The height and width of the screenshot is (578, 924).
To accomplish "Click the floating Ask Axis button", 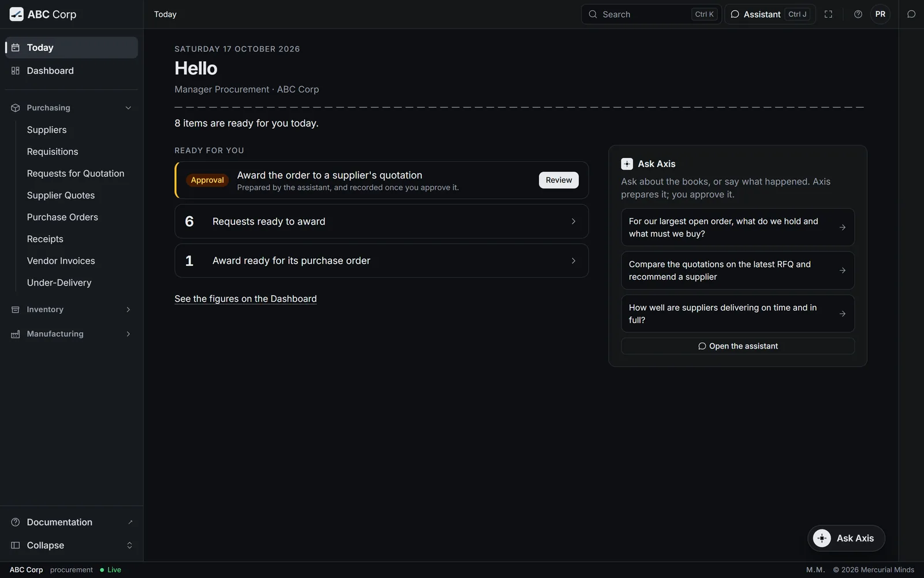I will click(x=846, y=538).
